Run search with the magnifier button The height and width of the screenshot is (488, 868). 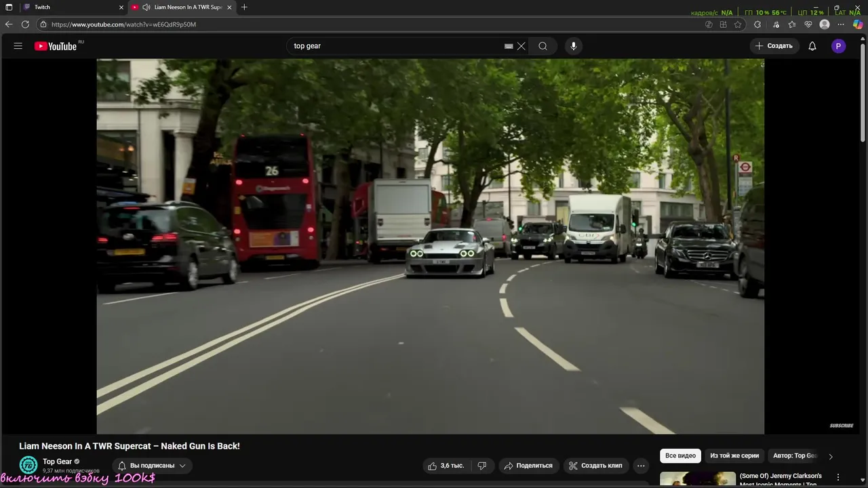point(542,46)
